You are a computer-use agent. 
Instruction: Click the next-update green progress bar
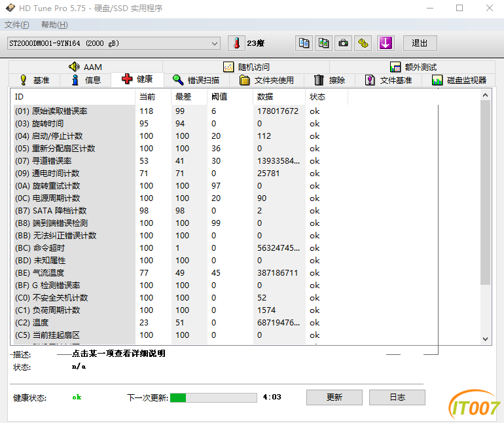[x=213, y=397]
